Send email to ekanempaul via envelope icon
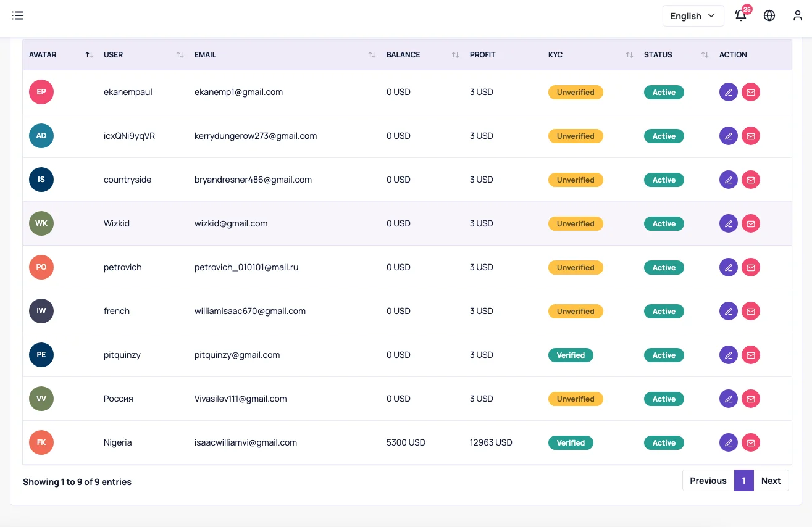The image size is (812, 527). [751, 92]
